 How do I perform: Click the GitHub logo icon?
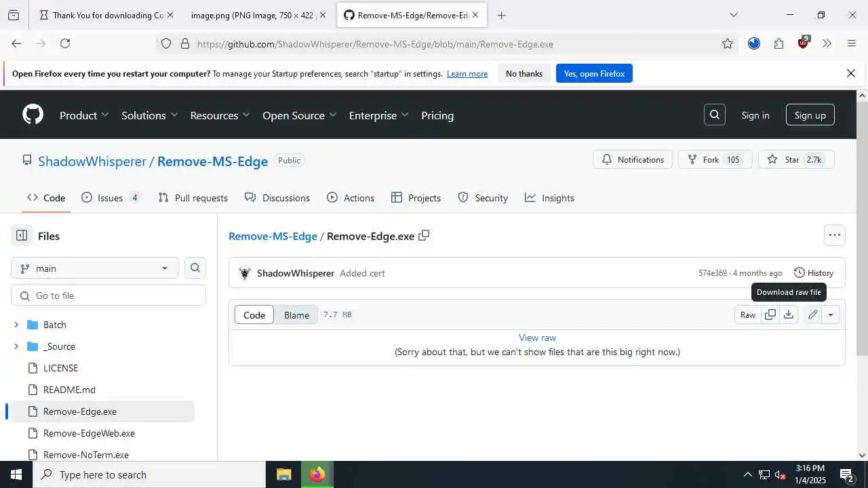coord(33,115)
